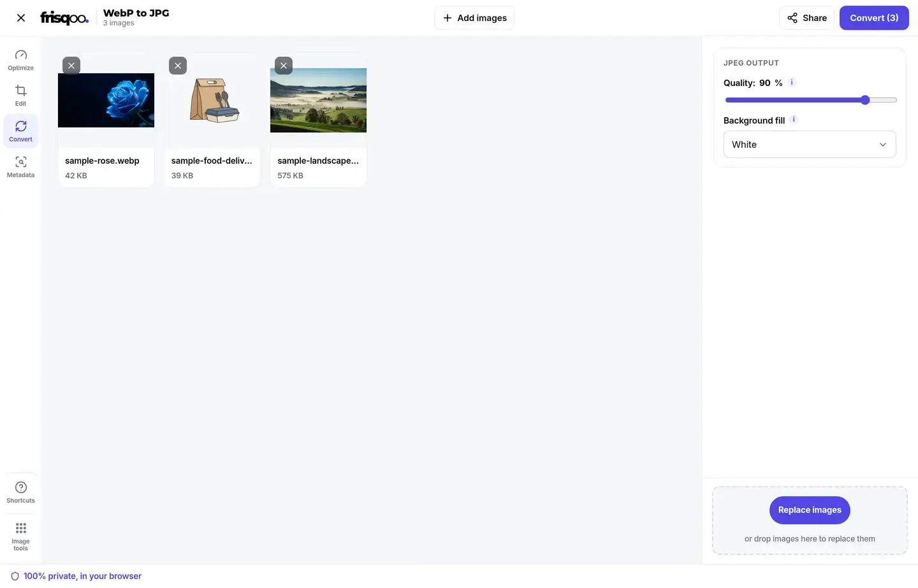This screenshot has width=918, height=588.
Task: Click the JPEG OUTPUT heading
Action: click(751, 63)
